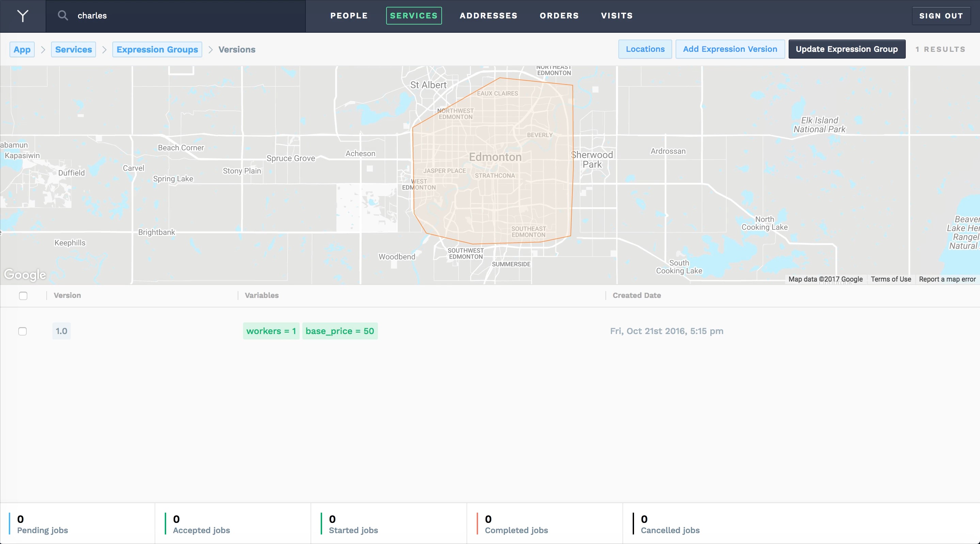The width and height of the screenshot is (980, 544).
Task: Click the version 1.0 row expander
Action: [x=61, y=331]
